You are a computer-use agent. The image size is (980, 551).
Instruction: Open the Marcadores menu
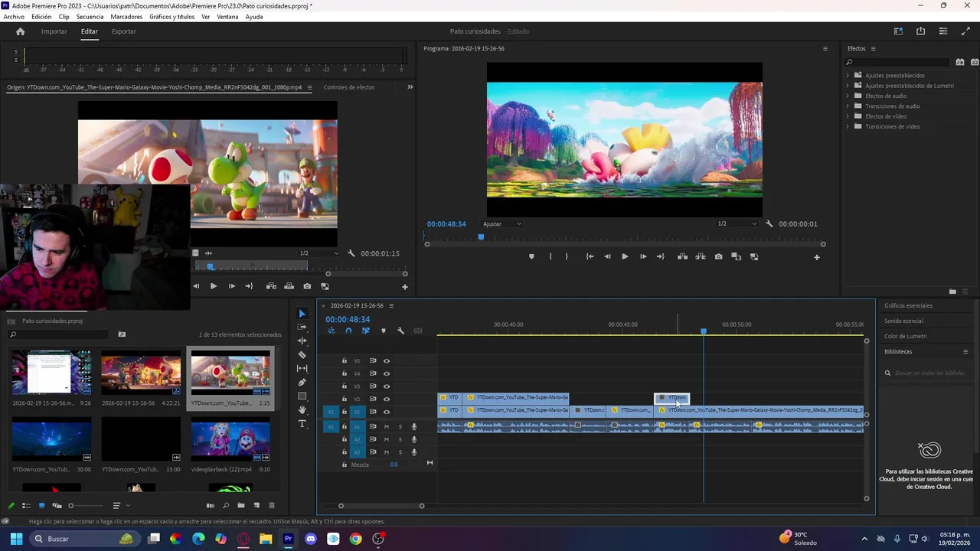click(x=126, y=17)
